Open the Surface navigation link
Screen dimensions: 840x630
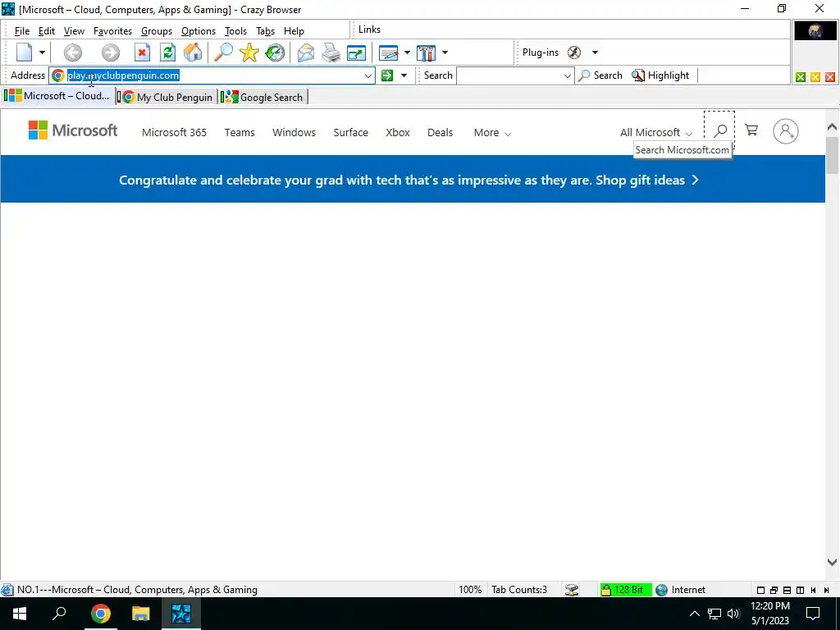click(x=351, y=132)
